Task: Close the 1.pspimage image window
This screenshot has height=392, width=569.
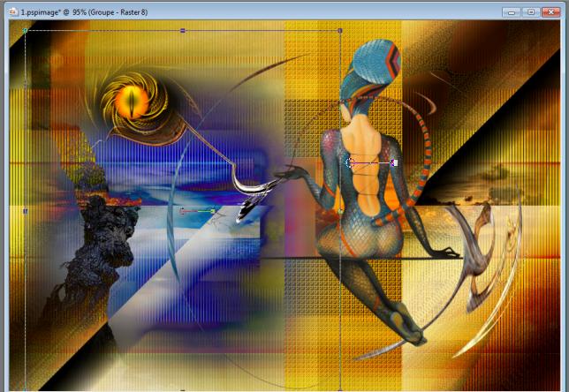Action: pyautogui.click(x=550, y=12)
